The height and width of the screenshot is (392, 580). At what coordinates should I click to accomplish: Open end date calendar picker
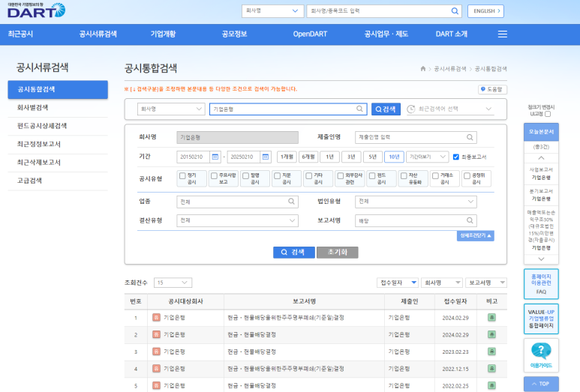pos(266,157)
